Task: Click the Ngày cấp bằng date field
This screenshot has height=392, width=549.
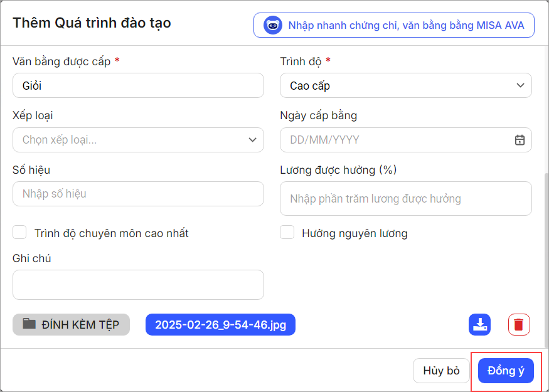Action: tap(395, 140)
